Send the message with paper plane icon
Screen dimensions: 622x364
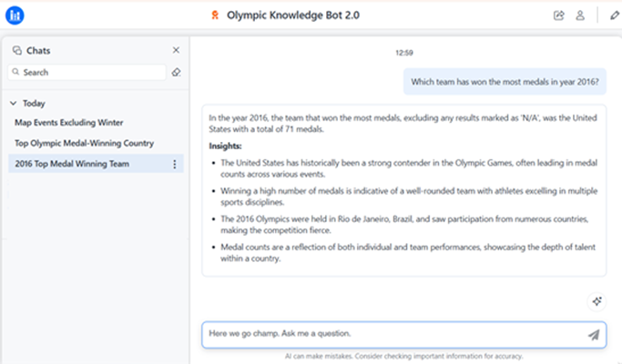click(x=594, y=335)
